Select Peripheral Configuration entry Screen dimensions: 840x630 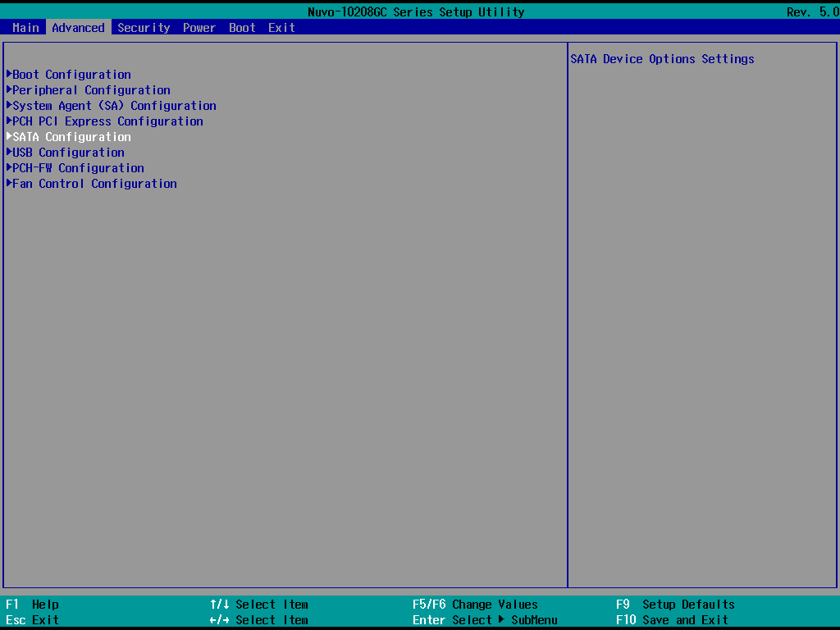91,90
